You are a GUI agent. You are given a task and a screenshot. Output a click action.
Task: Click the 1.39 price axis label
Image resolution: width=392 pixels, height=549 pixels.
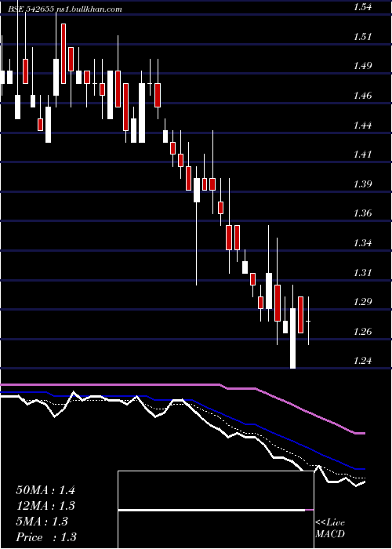[362, 184]
